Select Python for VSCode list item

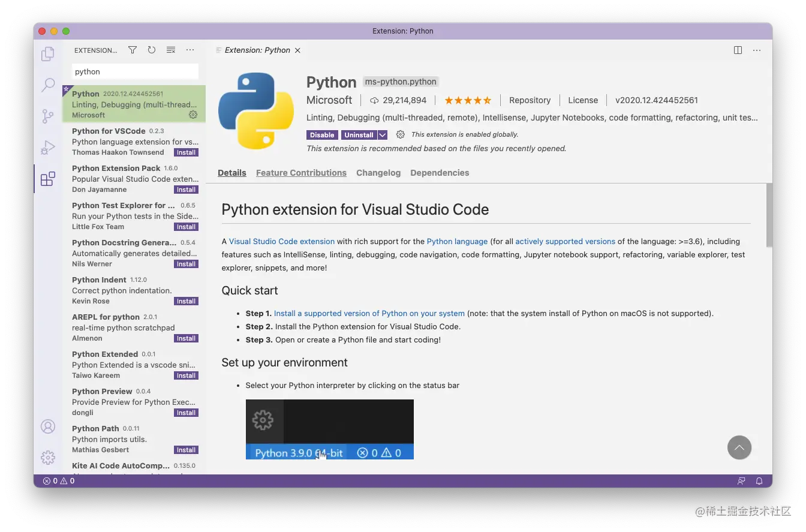pyautogui.click(x=134, y=141)
